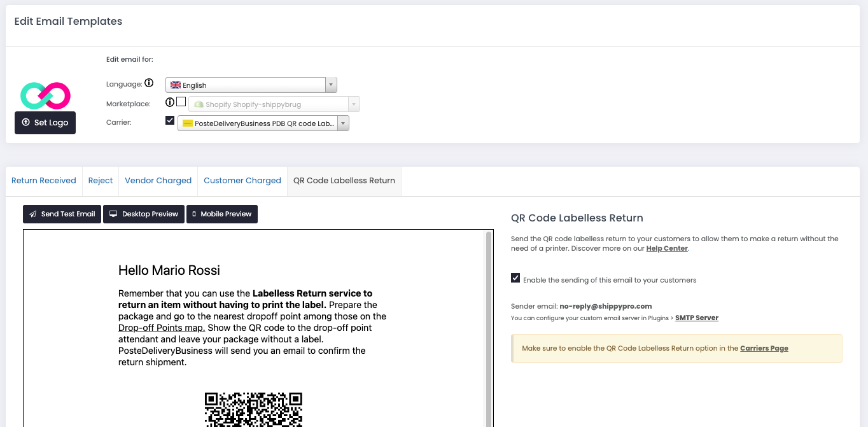Viewport: 868px width, 427px height.
Task: Click the Set Logo button
Action: coord(45,123)
